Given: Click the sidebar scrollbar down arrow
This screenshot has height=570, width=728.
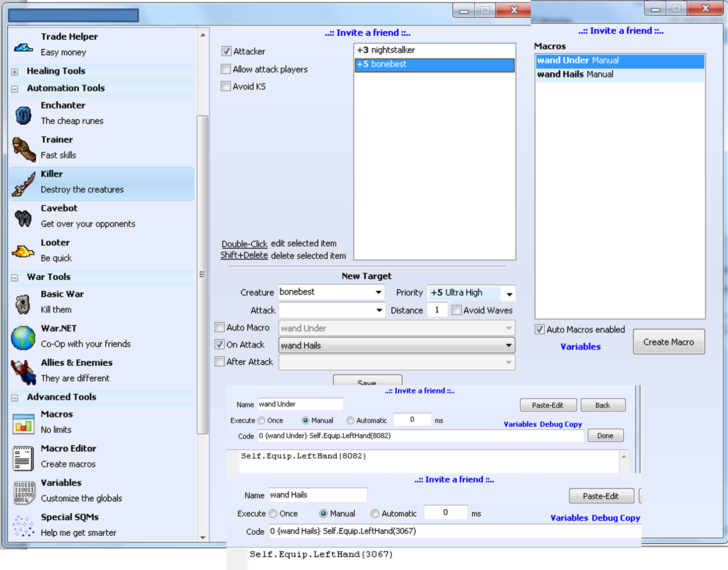Looking at the screenshot, I should tap(203, 537).
